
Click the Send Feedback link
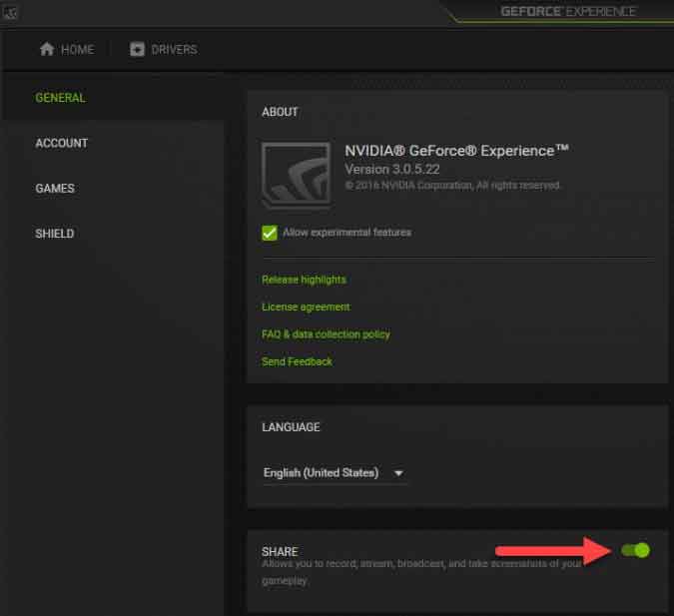(297, 362)
